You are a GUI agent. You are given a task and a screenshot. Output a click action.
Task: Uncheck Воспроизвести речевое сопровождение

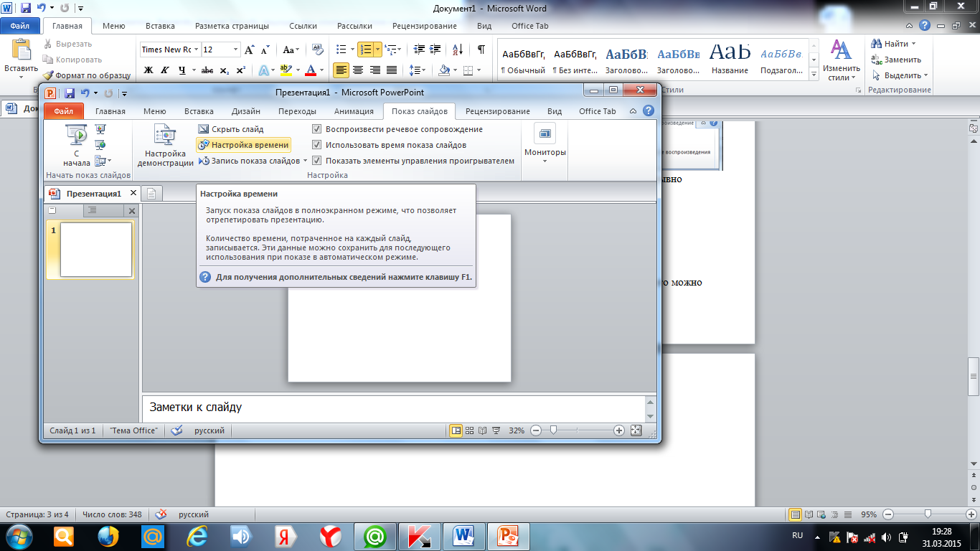(317, 129)
